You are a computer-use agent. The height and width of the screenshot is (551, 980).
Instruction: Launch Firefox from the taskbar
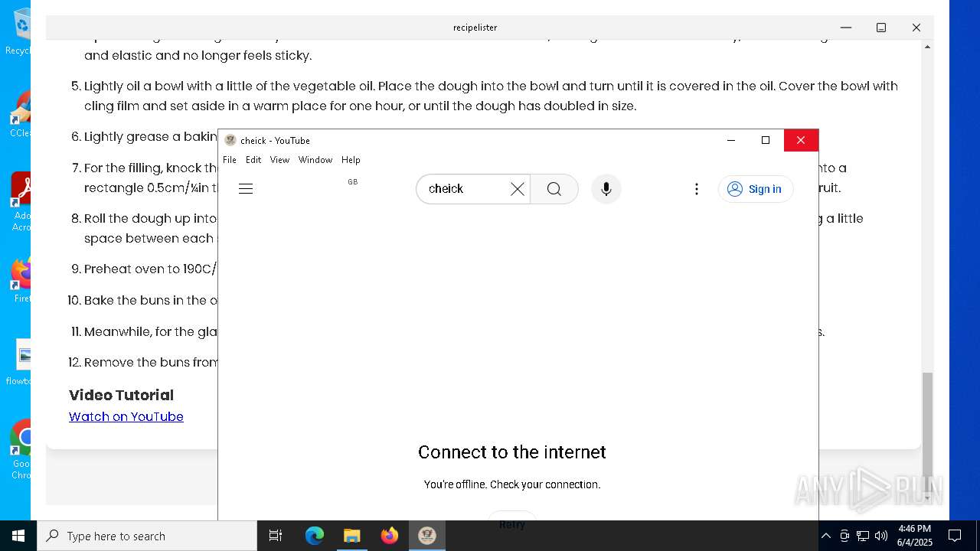click(390, 536)
